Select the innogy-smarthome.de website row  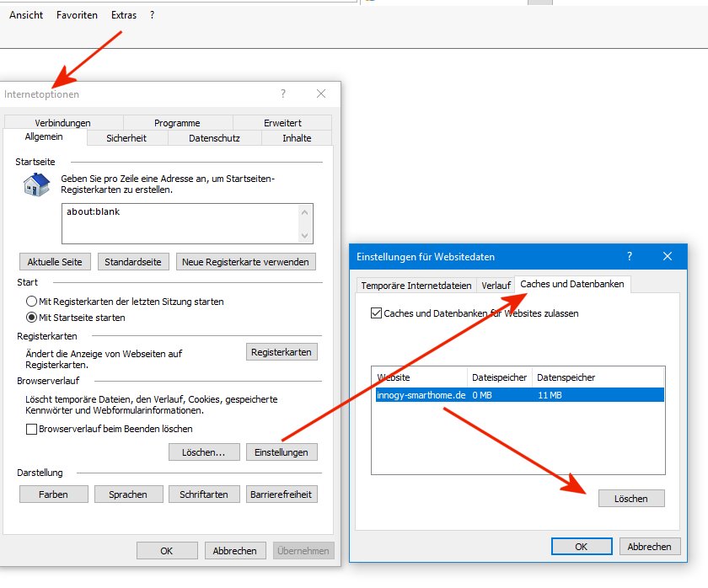click(x=519, y=395)
